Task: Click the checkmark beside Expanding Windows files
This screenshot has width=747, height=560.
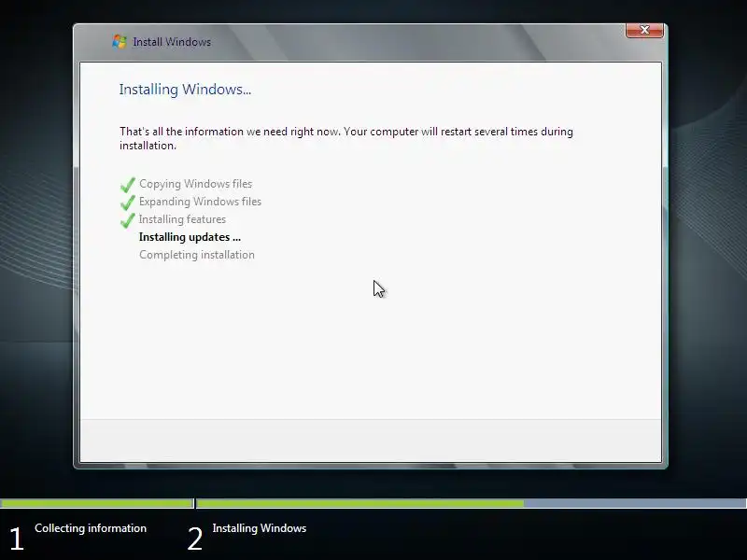Action: point(128,202)
